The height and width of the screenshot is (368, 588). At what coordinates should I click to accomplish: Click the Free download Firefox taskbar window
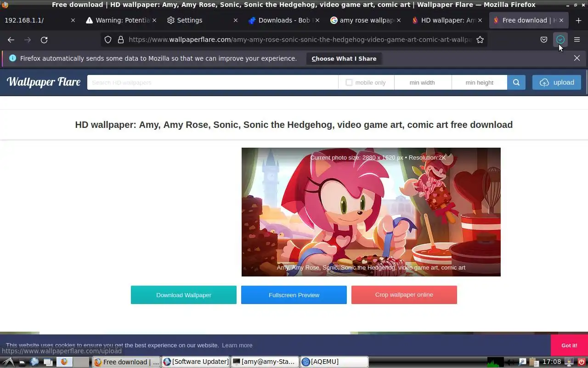[x=126, y=362]
